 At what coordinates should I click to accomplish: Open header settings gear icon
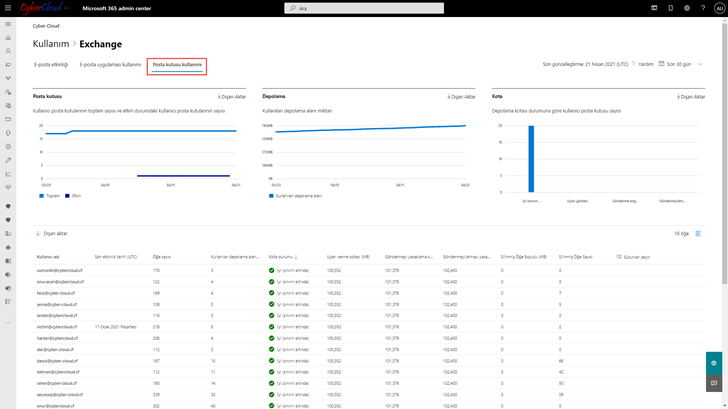pyautogui.click(x=687, y=8)
